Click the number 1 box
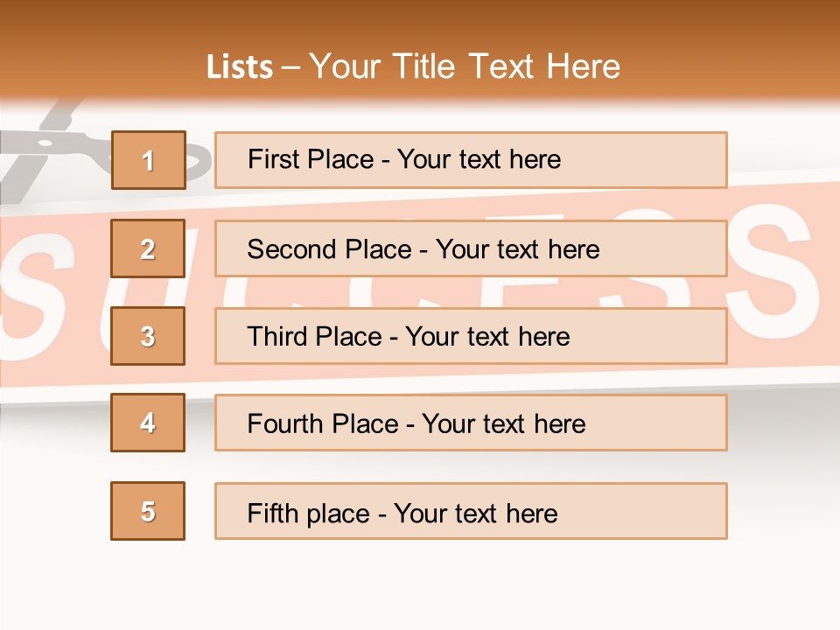 [148, 160]
